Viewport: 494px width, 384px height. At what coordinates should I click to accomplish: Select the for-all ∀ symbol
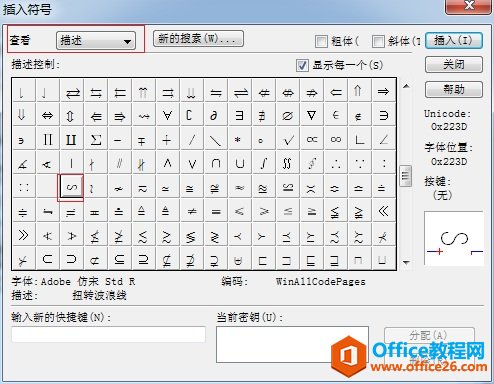(167, 115)
